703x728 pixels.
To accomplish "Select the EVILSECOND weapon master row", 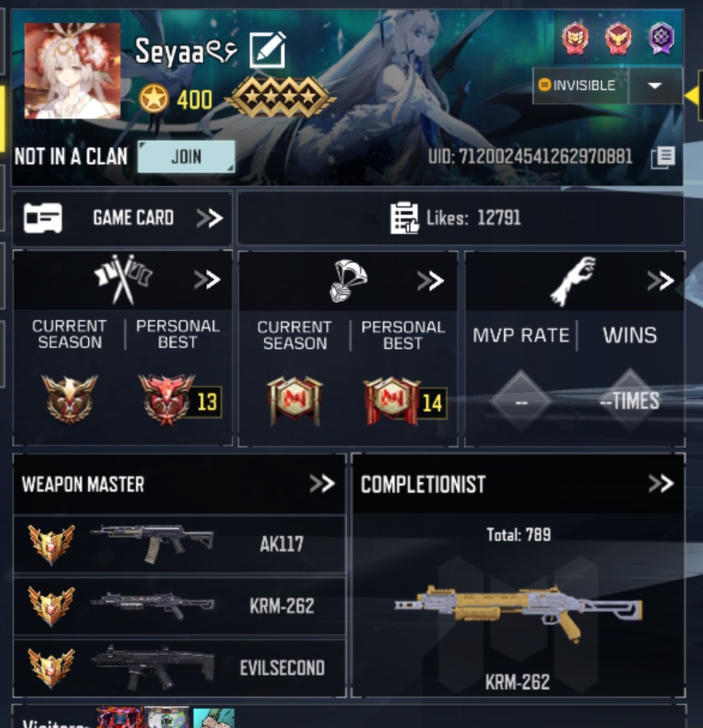I will (179, 668).
